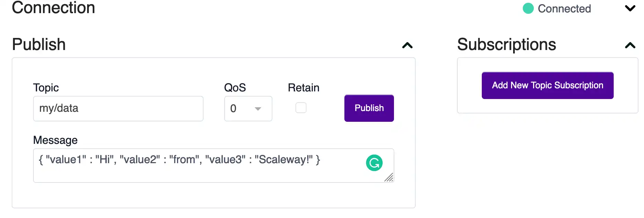The image size is (644, 218).
Task: Open the QoS dropdown
Action: click(x=248, y=109)
